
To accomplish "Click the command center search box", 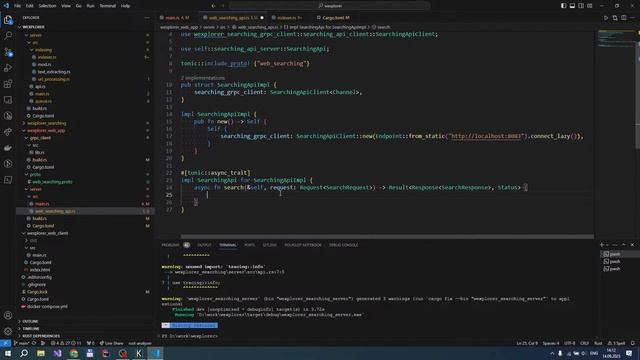I will click(x=329, y=6).
